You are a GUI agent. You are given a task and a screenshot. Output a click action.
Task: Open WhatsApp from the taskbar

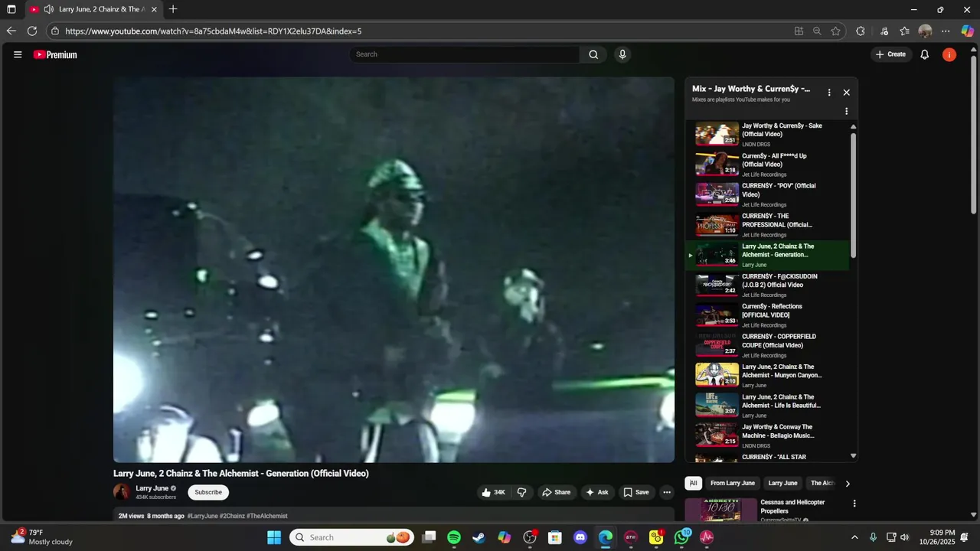click(x=681, y=537)
